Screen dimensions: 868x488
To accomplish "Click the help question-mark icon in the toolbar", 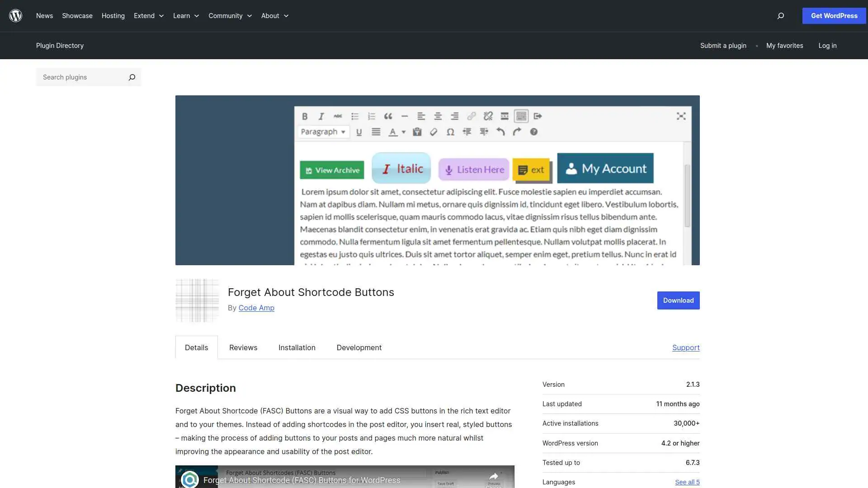I will coord(534,131).
